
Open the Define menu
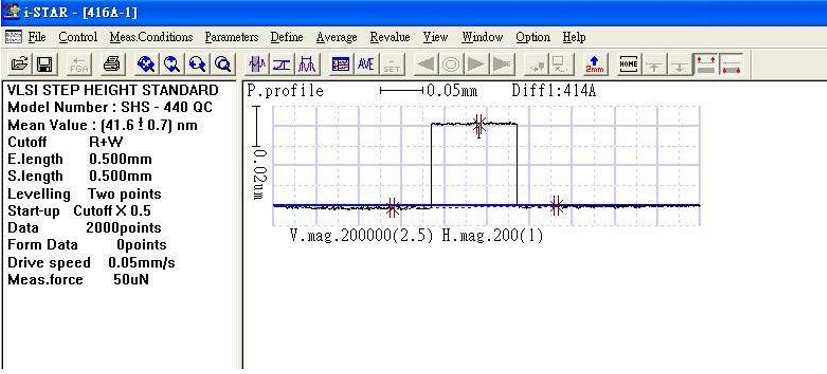[287, 37]
